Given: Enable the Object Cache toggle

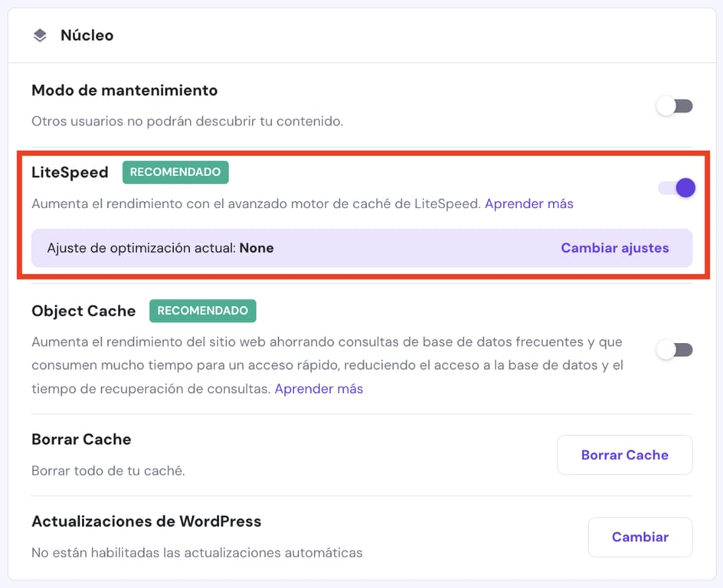Looking at the screenshot, I should point(674,349).
